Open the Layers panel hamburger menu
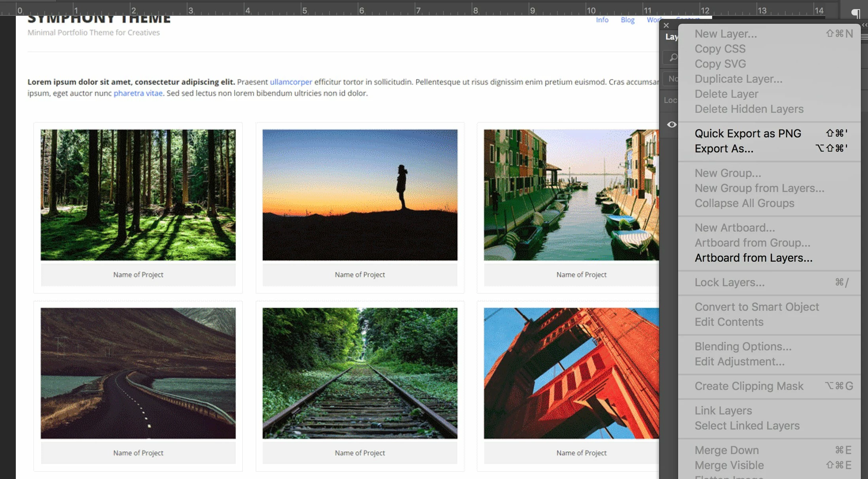The height and width of the screenshot is (479, 868). tap(864, 37)
